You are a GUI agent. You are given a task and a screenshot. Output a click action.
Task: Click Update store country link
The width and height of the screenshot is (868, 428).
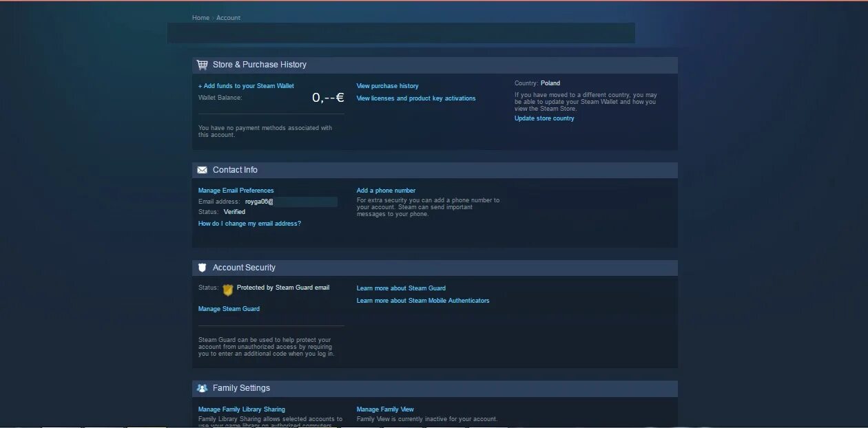[544, 118]
